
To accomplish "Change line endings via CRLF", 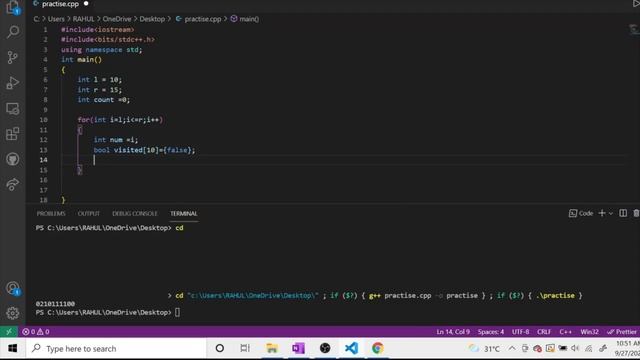I will coord(544,332).
